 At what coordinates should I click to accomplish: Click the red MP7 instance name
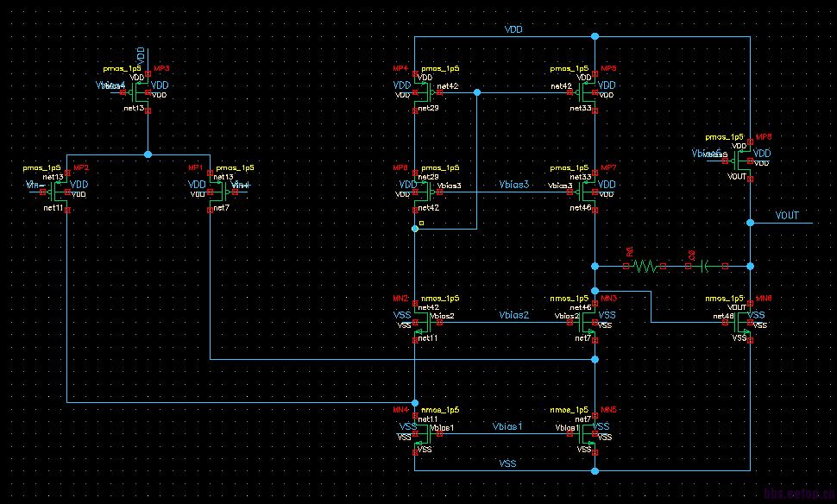pos(608,167)
